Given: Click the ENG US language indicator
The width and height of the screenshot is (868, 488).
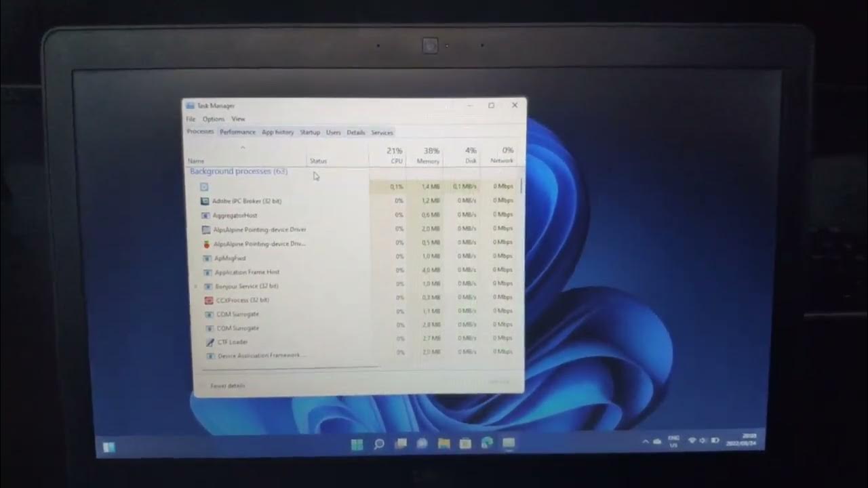Looking at the screenshot, I should [673, 441].
